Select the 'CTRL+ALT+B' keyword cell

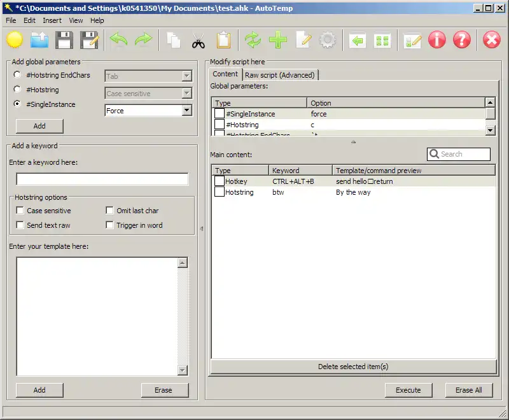pos(293,181)
